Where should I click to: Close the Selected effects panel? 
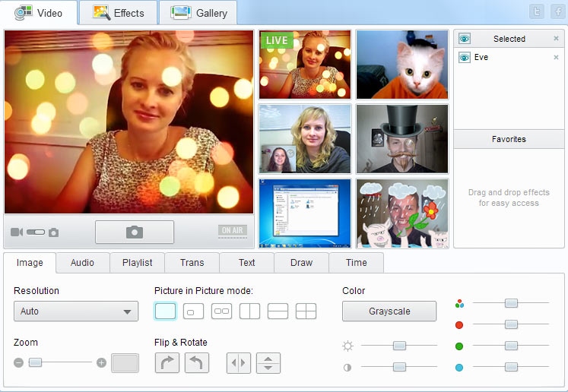pyautogui.click(x=556, y=39)
